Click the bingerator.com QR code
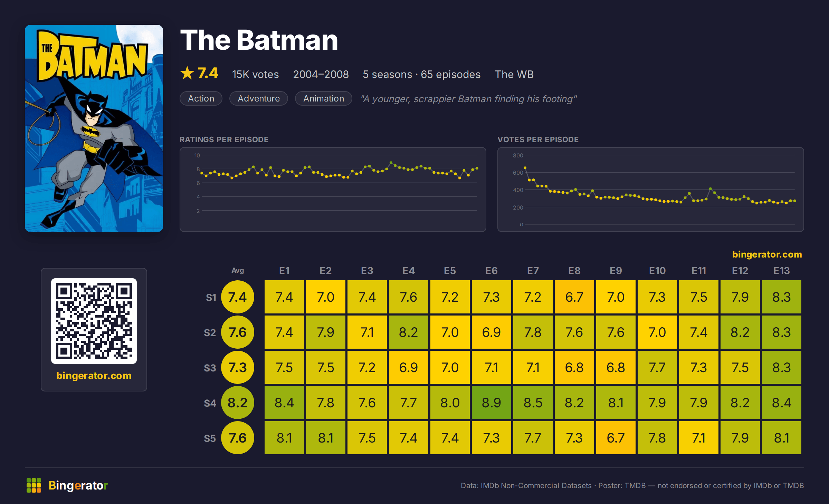Image resolution: width=829 pixels, height=504 pixels. click(94, 321)
